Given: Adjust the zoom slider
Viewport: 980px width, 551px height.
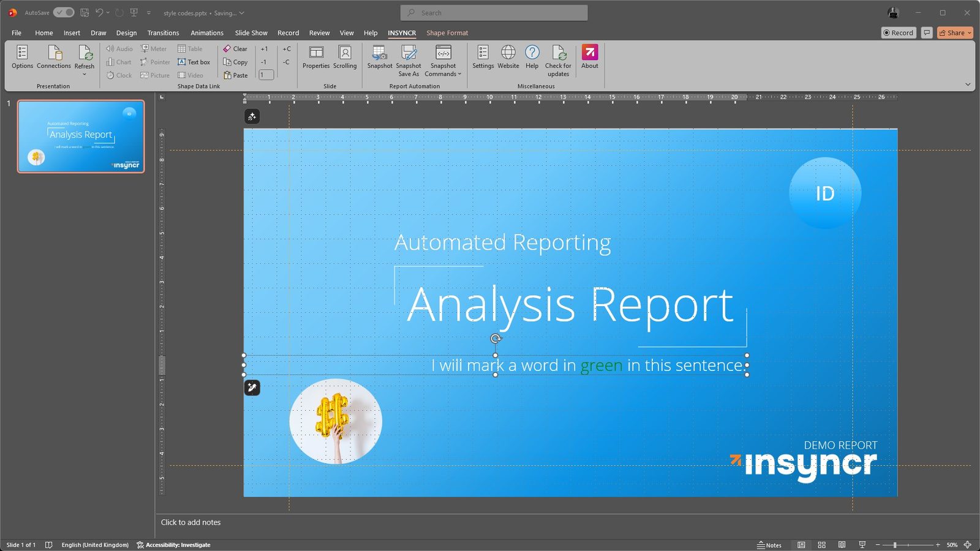Looking at the screenshot, I should tap(895, 545).
